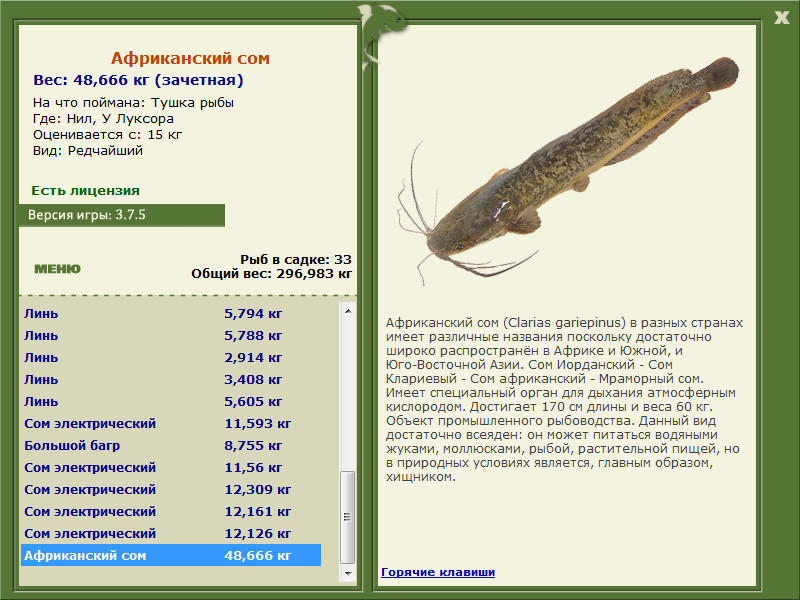The image size is (800, 600).
Task: Select the Линь 2,914 кг entry
Action: tap(171, 357)
